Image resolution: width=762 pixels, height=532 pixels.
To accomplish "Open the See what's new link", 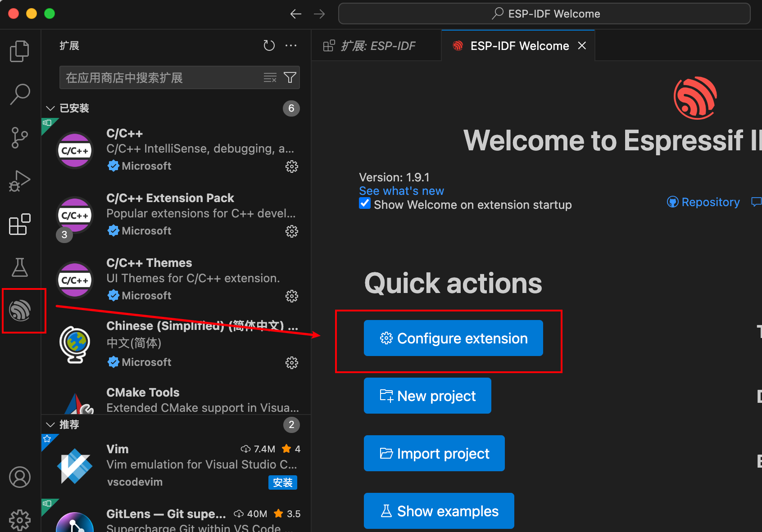I will tap(401, 191).
